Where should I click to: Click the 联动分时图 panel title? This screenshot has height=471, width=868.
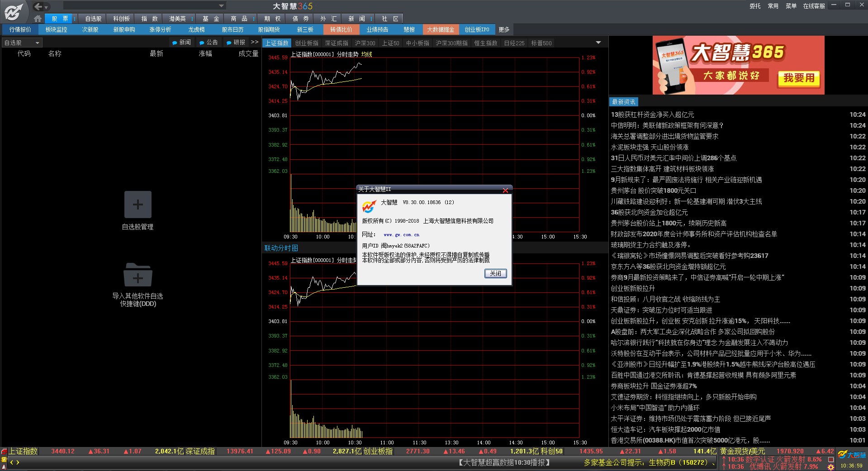[x=281, y=248]
